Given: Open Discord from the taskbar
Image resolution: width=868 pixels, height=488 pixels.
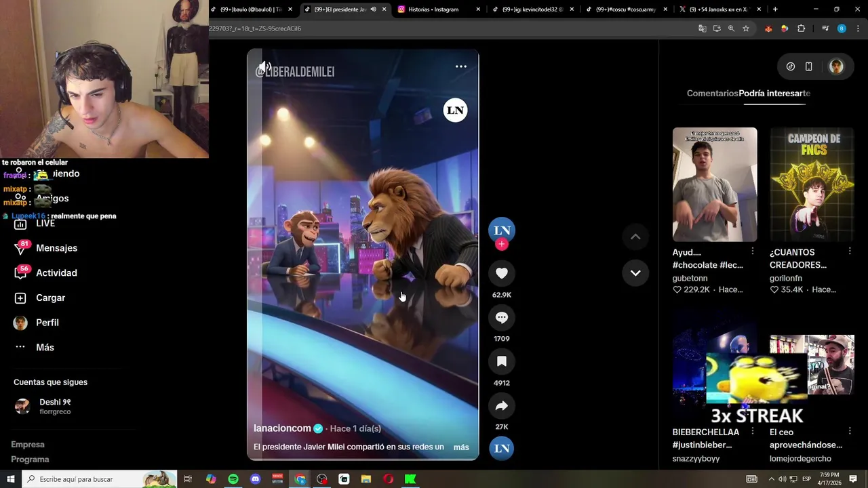Looking at the screenshot, I should pos(255,479).
